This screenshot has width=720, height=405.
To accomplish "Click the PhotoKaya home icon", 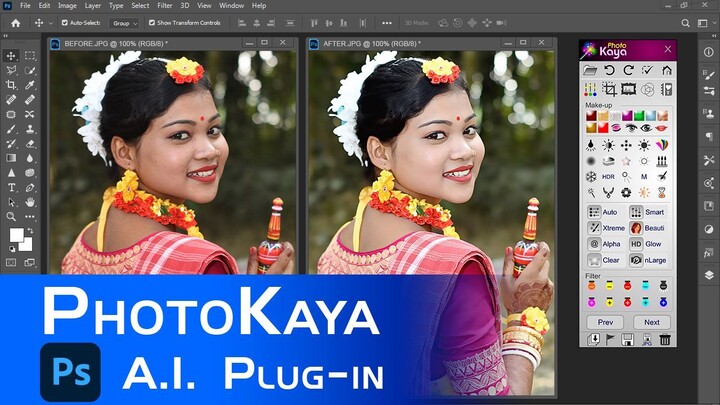I will pos(667,70).
